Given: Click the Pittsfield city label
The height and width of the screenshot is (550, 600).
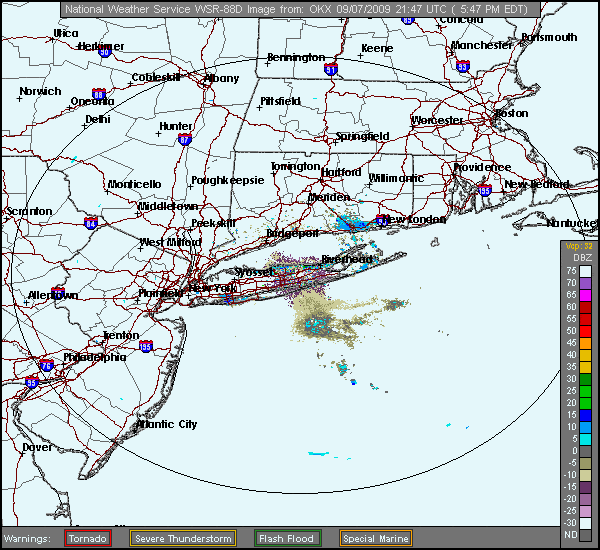Looking at the screenshot, I should pos(280,101).
